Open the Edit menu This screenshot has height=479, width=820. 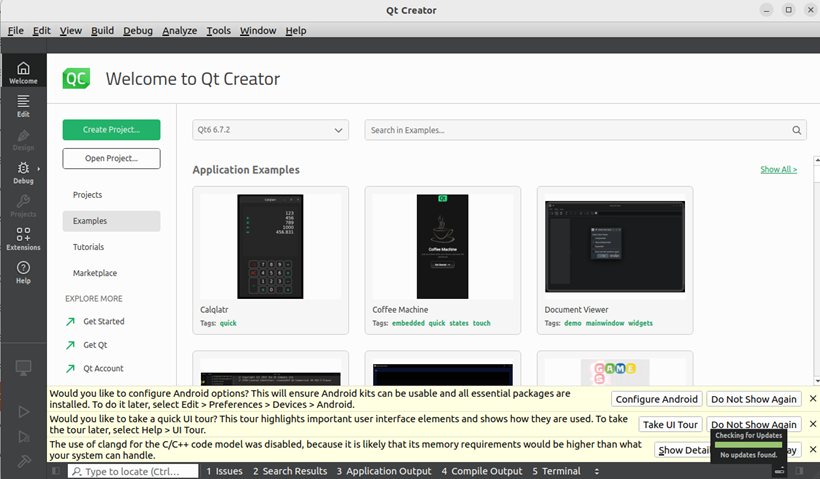41,30
